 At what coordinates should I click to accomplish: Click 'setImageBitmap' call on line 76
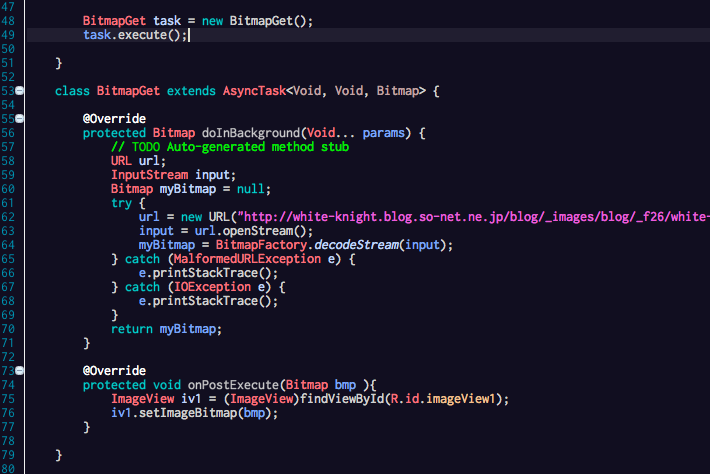coord(187,413)
